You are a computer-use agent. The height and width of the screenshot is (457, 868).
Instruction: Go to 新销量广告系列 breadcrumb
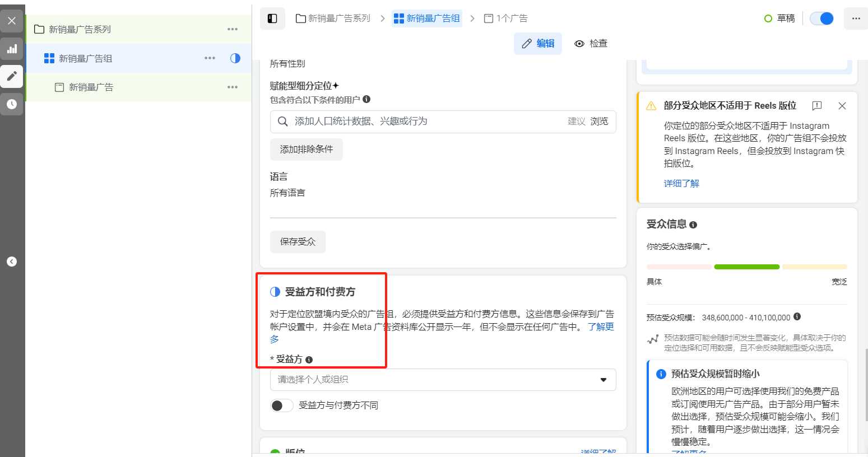[x=333, y=18]
